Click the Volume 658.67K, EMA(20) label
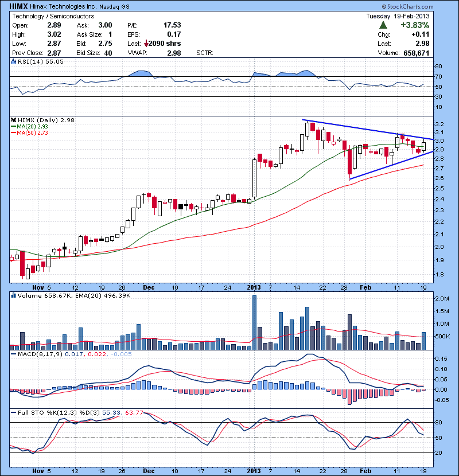459x476 pixels. (x=74, y=296)
